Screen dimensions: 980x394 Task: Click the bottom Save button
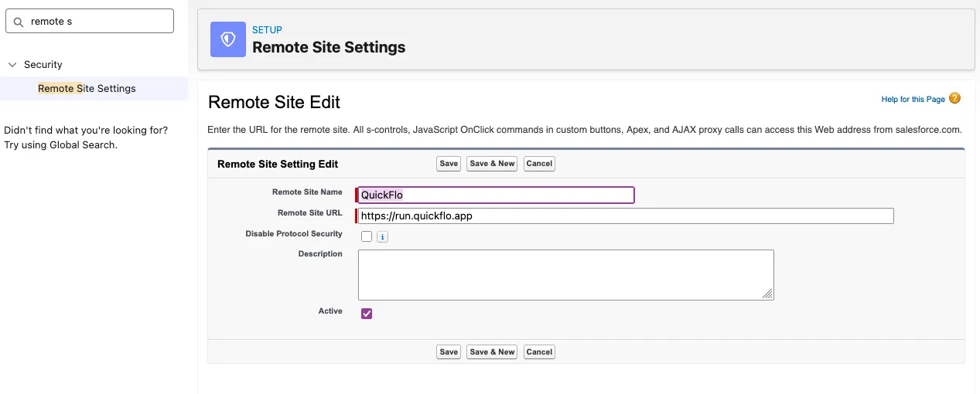click(x=449, y=352)
